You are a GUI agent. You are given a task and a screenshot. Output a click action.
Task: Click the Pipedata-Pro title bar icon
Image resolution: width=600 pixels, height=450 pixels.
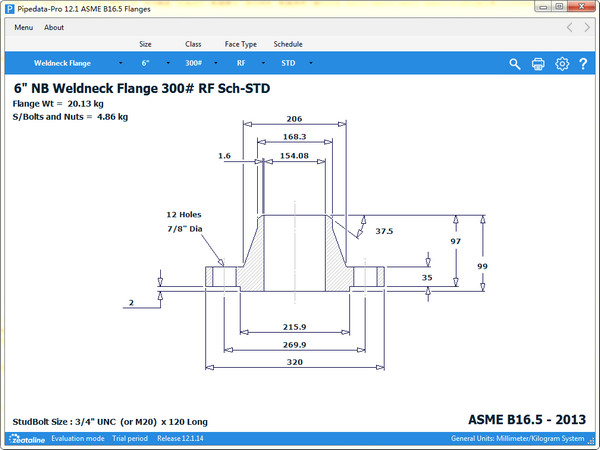point(10,8)
